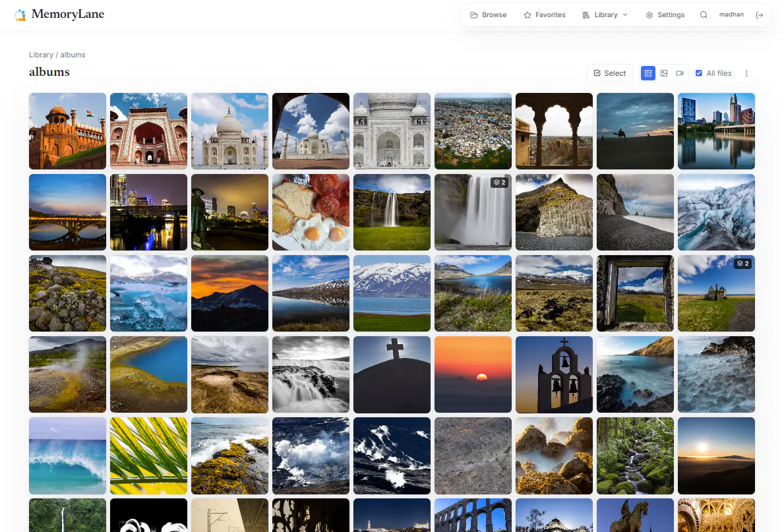The image size is (784, 532).
Task: Open the black sand beach photo
Action: pos(635,212)
